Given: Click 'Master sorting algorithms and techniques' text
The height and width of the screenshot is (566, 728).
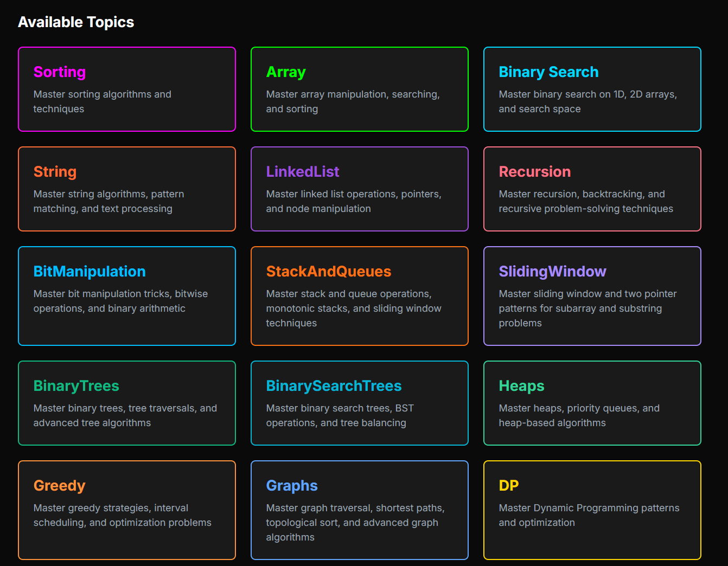Looking at the screenshot, I should (103, 101).
